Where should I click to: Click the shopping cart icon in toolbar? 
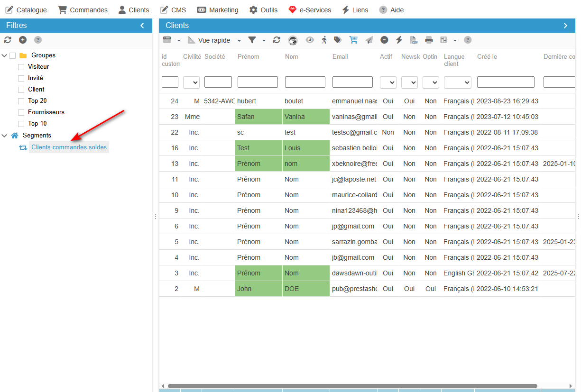pyautogui.click(x=353, y=40)
